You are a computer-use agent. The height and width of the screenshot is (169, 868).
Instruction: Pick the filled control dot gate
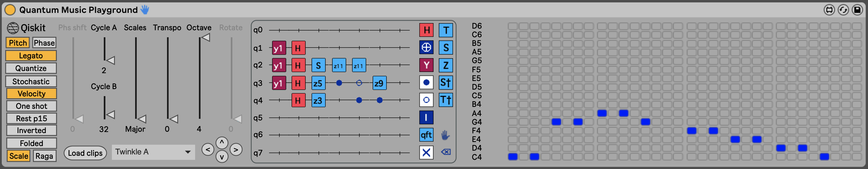[426, 83]
